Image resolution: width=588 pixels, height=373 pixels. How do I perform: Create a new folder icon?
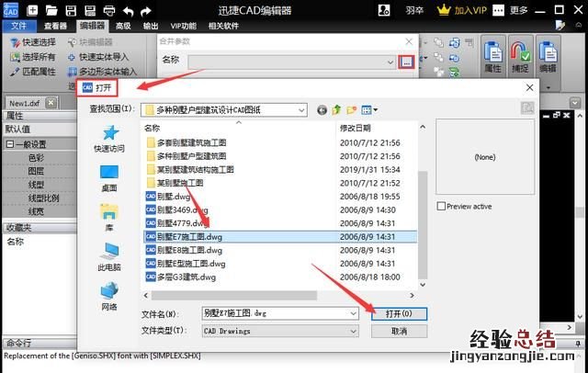[x=351, y=110]
